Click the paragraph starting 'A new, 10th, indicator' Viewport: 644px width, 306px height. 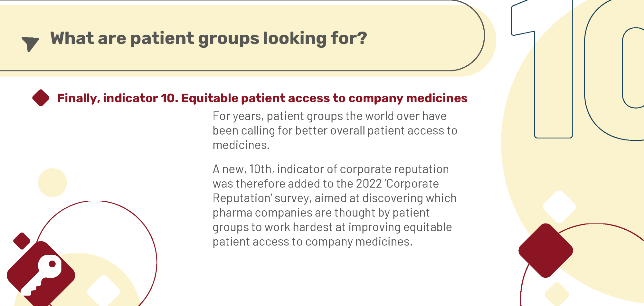(335, 205)
